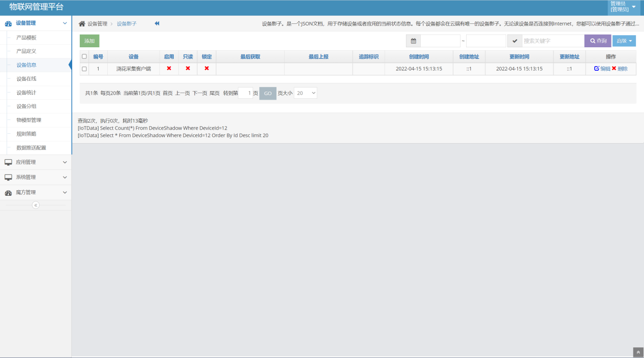
Task: Click 设备管理 breadcrumb link
Action: coord(98,23)
